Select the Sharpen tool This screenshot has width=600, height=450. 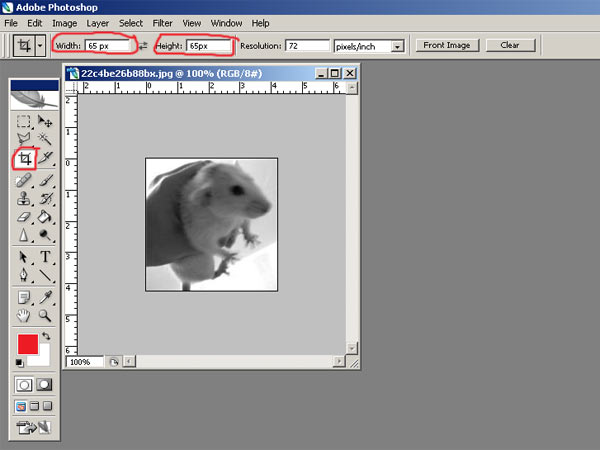click(23, 235)
